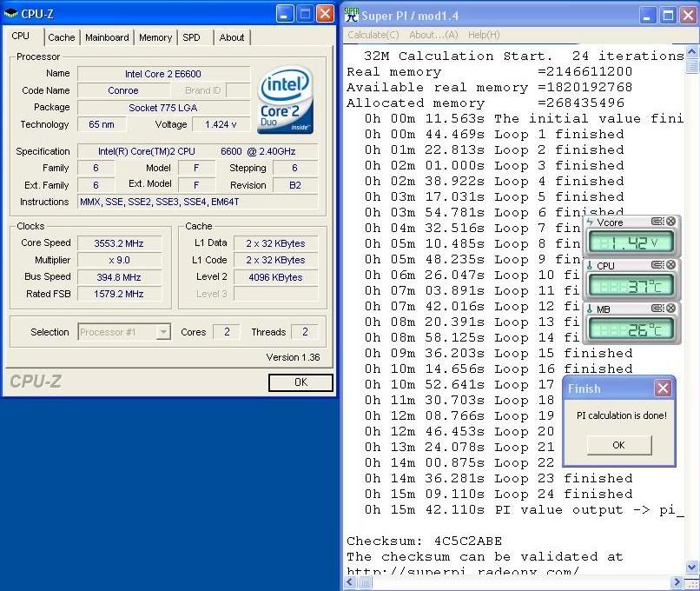Click the Specification field with '@ 2.40GHz'
This screenshot has height=591, width=700.
[x=198, y=151]
